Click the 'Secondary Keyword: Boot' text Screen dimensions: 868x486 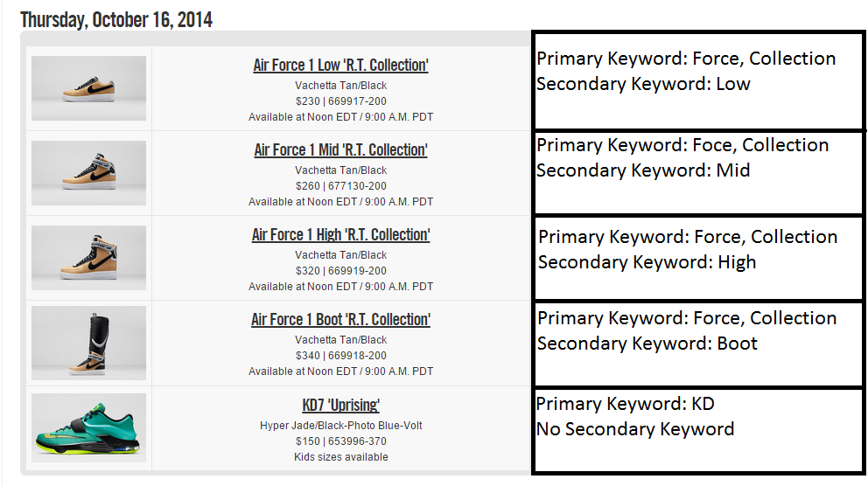tap(647, 344)
